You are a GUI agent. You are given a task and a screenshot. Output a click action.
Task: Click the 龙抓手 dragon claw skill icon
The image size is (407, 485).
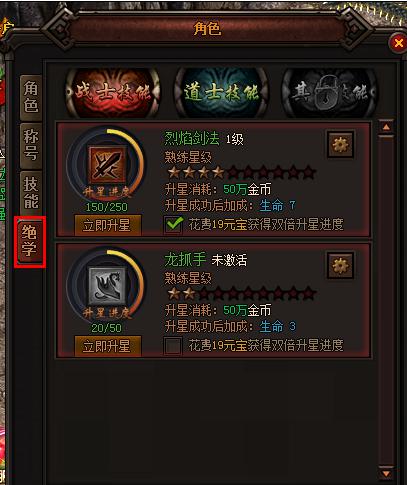pos(107,286)
